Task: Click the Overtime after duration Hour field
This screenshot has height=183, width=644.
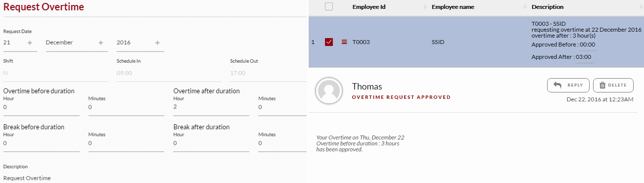Action: 211,107
